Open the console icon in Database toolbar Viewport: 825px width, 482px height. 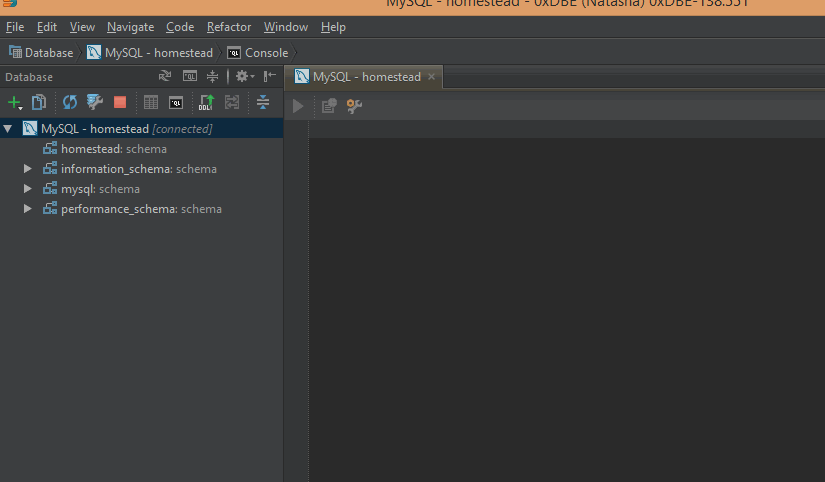(176, 102)
